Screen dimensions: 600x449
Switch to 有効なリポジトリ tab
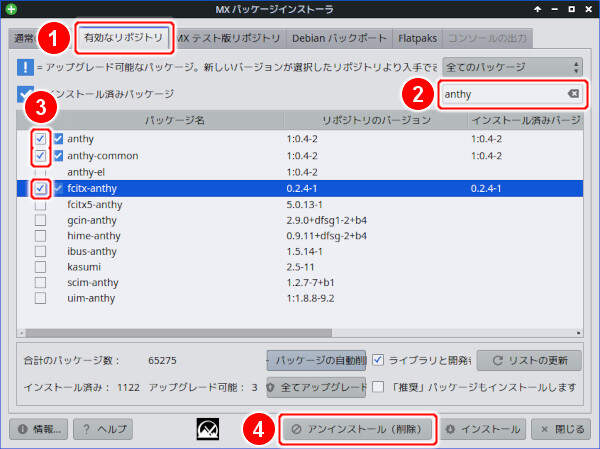[123, 38]
